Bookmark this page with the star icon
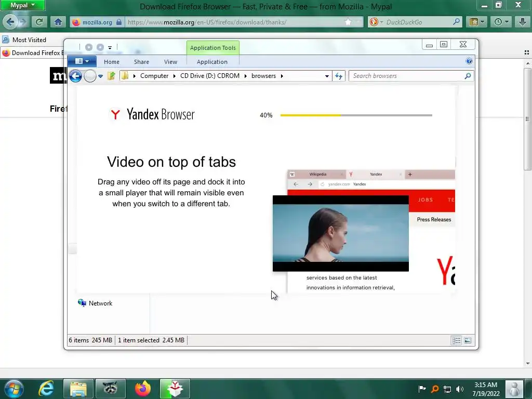This screenshot has width=532, height=399. pos(348,22)
